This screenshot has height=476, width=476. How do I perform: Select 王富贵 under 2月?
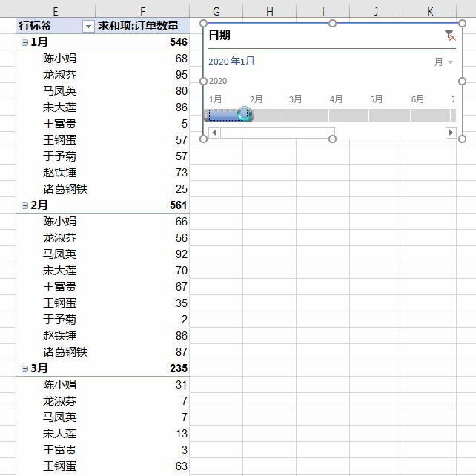click(x=59, y=287)
